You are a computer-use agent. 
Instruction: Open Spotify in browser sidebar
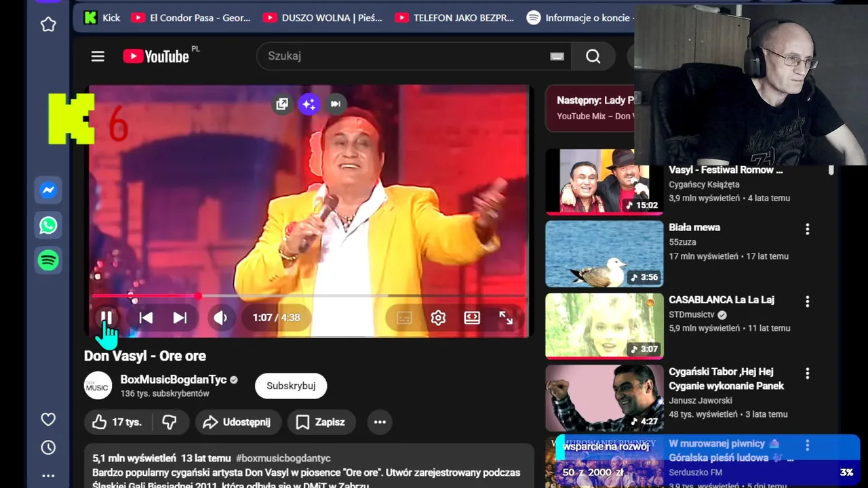(x=48, y=260)
